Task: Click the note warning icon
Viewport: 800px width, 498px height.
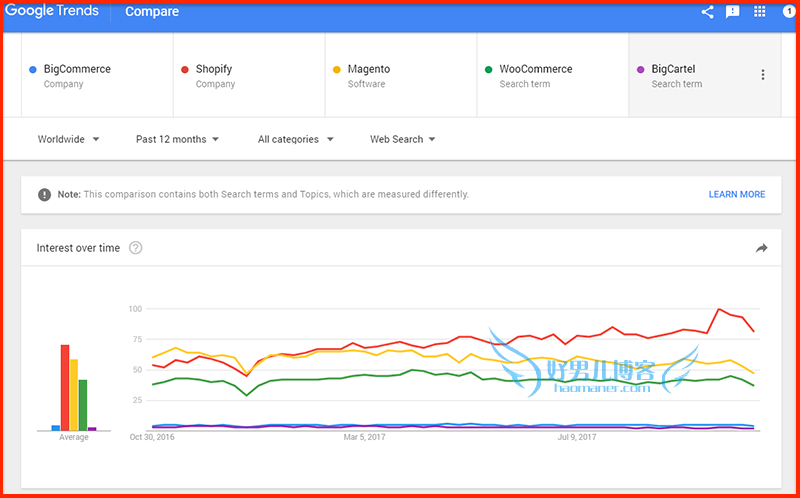Action: [x=44, y=194]
